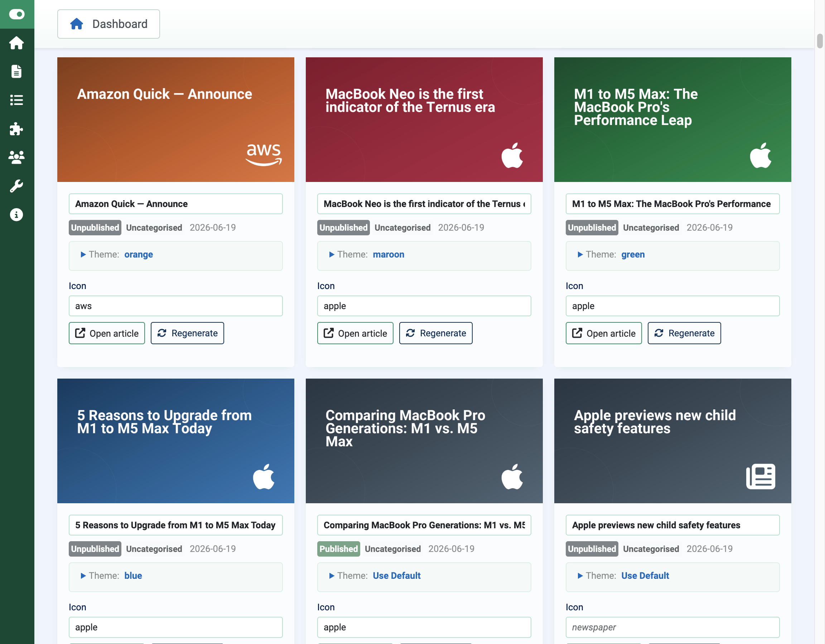Open the wrench icon in the sidebar

16,186
